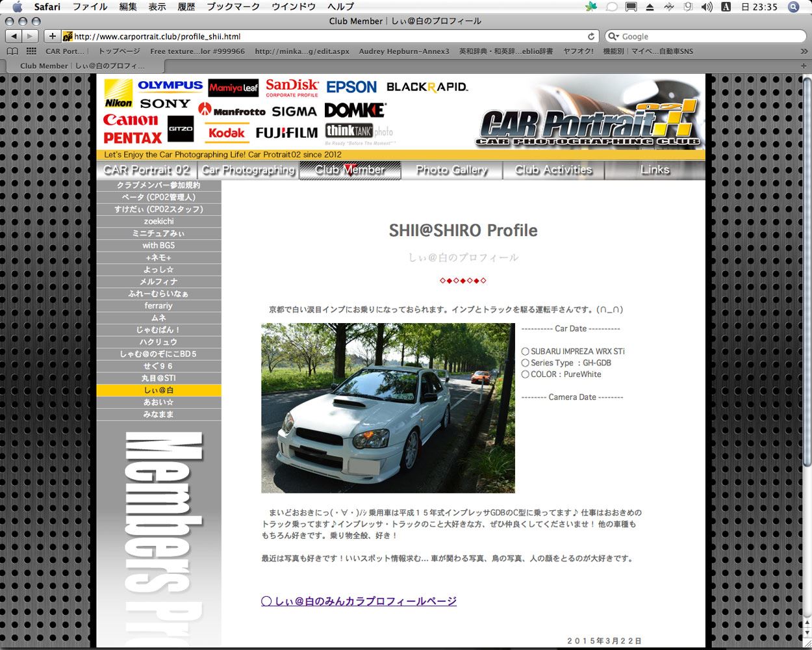Click the forward navigation arrow
This screenshot has width=812, height=650.
point(31,36)
